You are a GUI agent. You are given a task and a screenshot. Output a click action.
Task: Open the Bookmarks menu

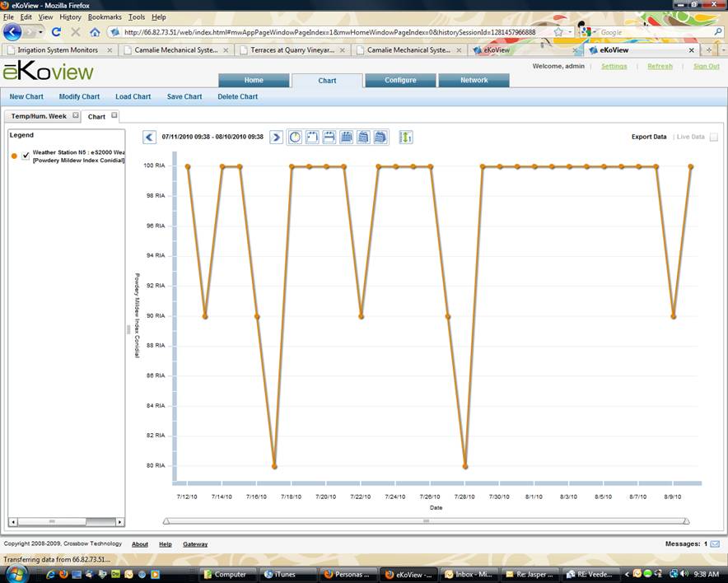(105, 16)
